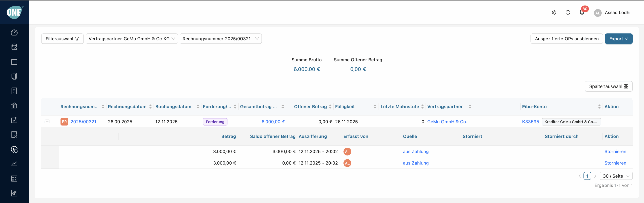Click the calendar icon in sidebar
Viewport: 644px width, 203px height.
tap(14, 62)
